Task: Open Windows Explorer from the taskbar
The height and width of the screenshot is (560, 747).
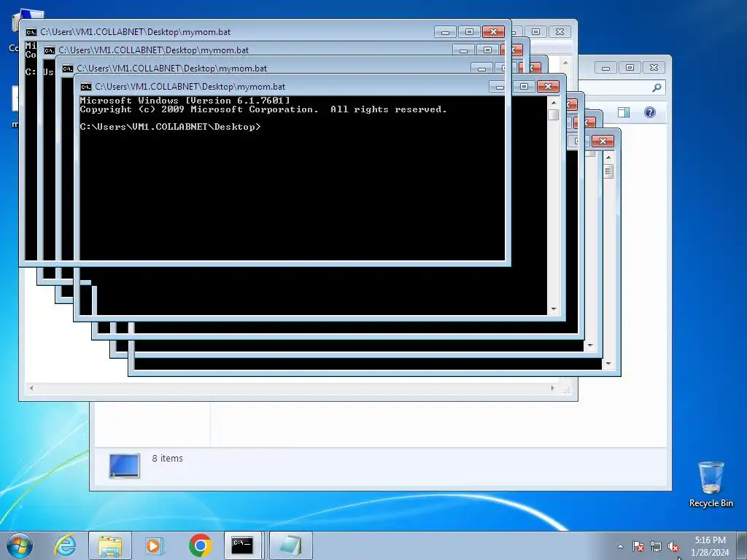Action: (110, 545)
